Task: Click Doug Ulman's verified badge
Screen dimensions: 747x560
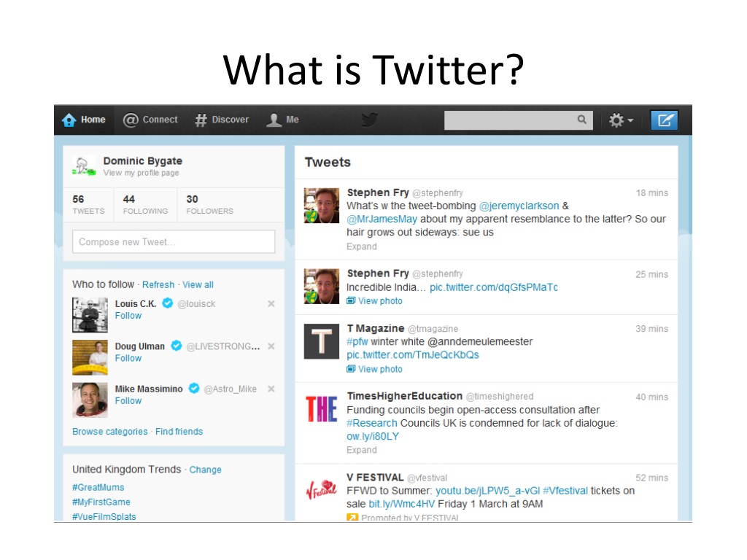Action: coord(177,346)
